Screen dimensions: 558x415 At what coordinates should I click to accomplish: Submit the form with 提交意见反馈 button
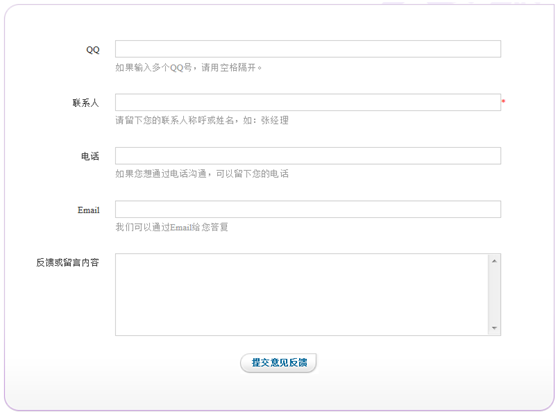point(279,363)
